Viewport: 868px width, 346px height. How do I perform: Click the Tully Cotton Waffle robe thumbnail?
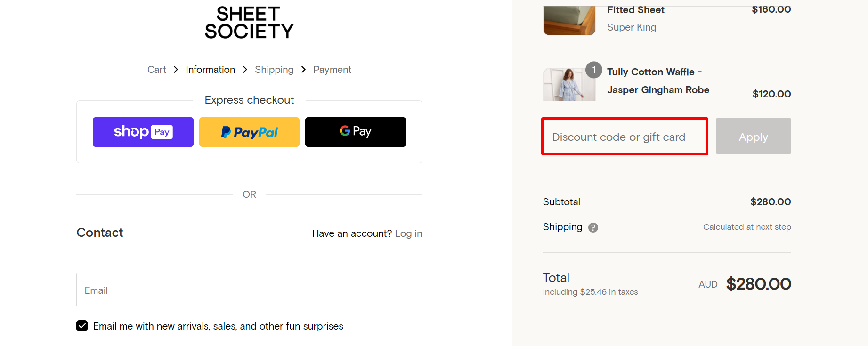[x=569, y=85]
